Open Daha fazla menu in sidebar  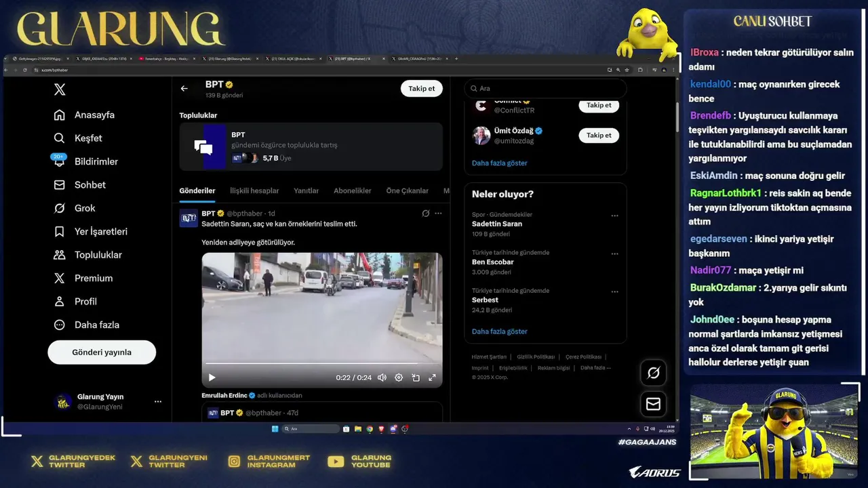87,325
